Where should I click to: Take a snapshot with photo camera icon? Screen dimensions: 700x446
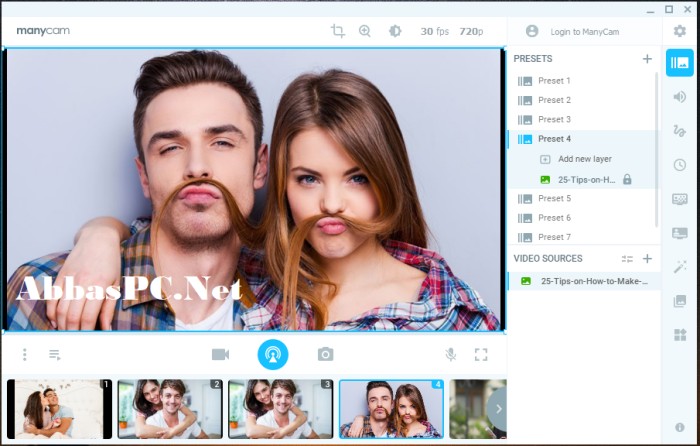325,354
